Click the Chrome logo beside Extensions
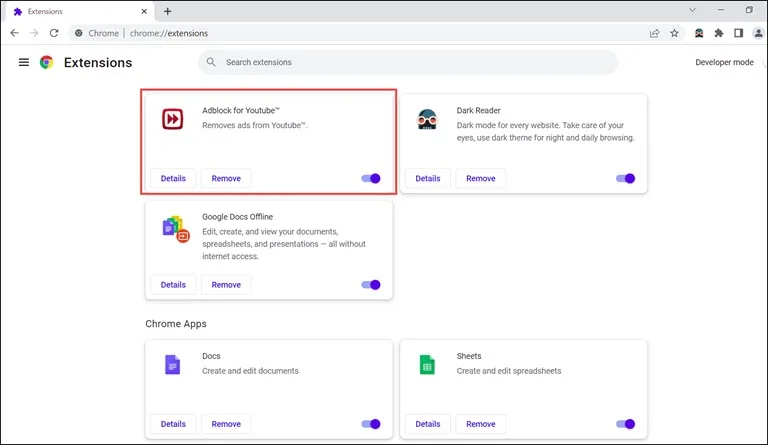Screen dimensions: 768x445 click(x=47, y=62)
